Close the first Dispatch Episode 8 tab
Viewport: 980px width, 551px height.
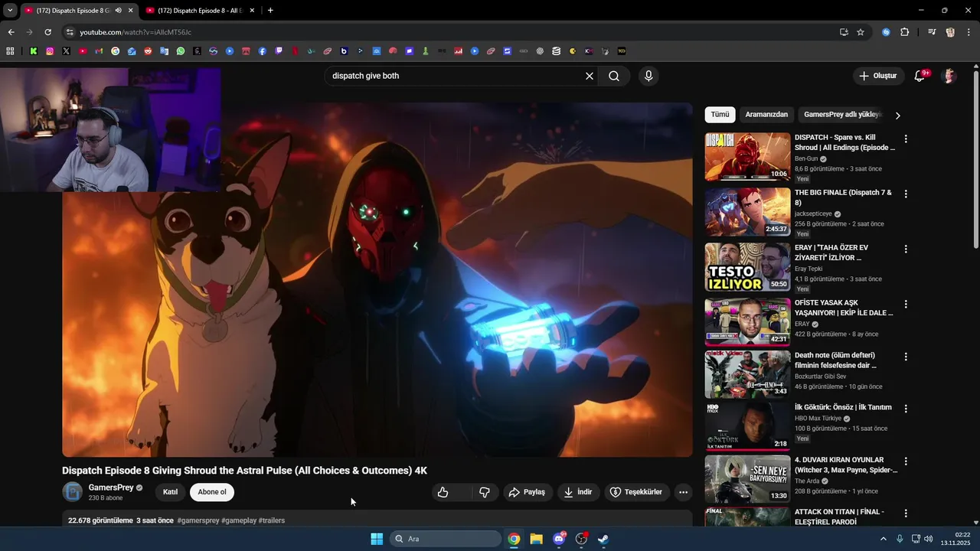131,11
